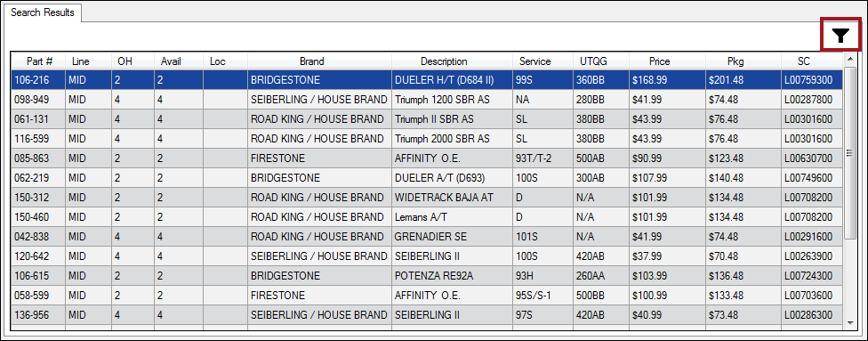Viewport: 868px width, 341px height.
Task: Select the WIDETRACK BAJA AT row
Action: pyautogui.click(x=427, y=198)
